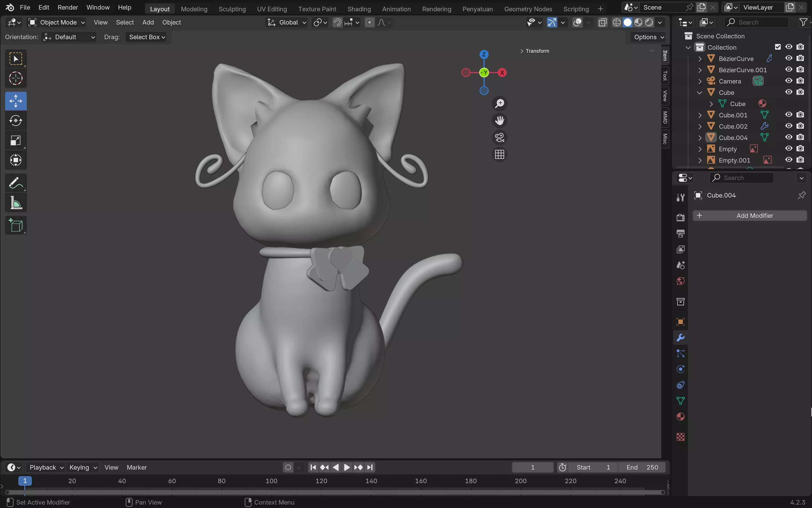The width and height of the screenshot is (812, 508).
Task: Switch to the Shading workspace tab
Action: pyautogui.click(x=359, y=9)
